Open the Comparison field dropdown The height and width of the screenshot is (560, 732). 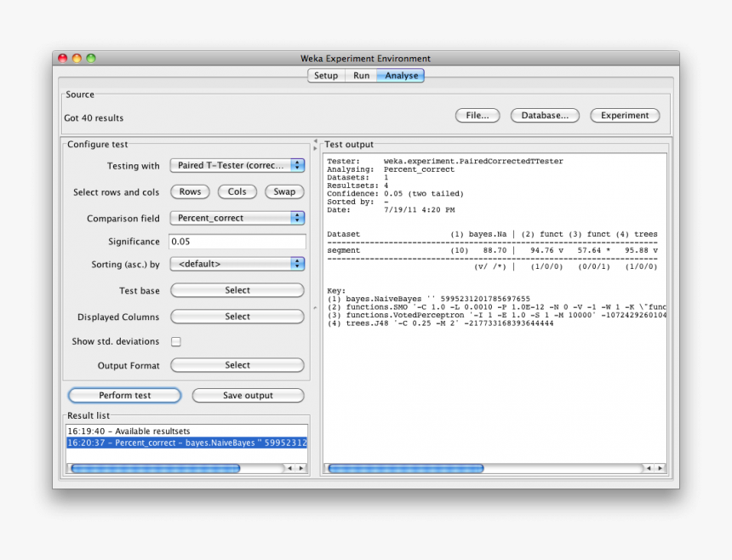[237, 217]
